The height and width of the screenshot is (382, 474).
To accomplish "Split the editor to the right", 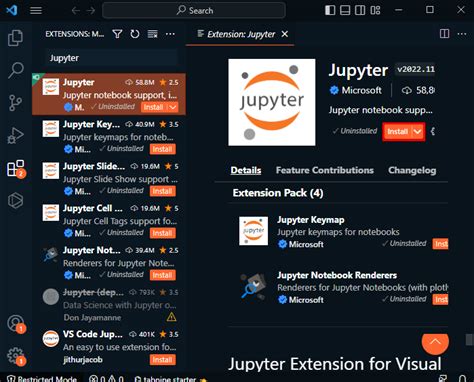I will 444,34.
